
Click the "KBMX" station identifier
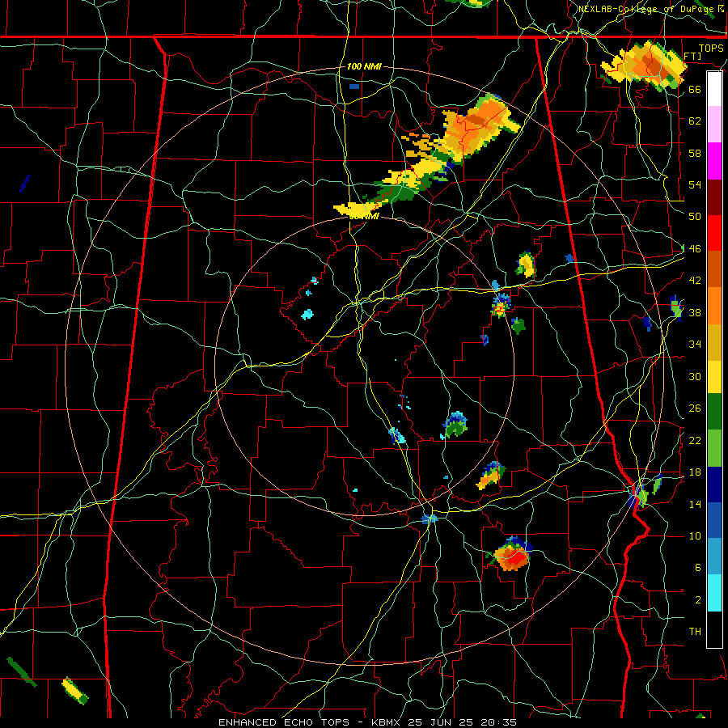pyautogui.click(x=387, y=722)
